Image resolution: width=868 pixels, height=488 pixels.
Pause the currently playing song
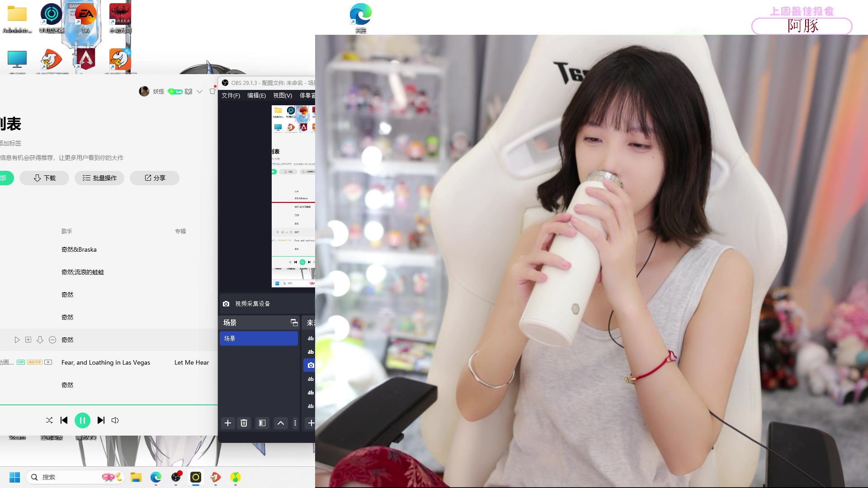coord(82,420)
